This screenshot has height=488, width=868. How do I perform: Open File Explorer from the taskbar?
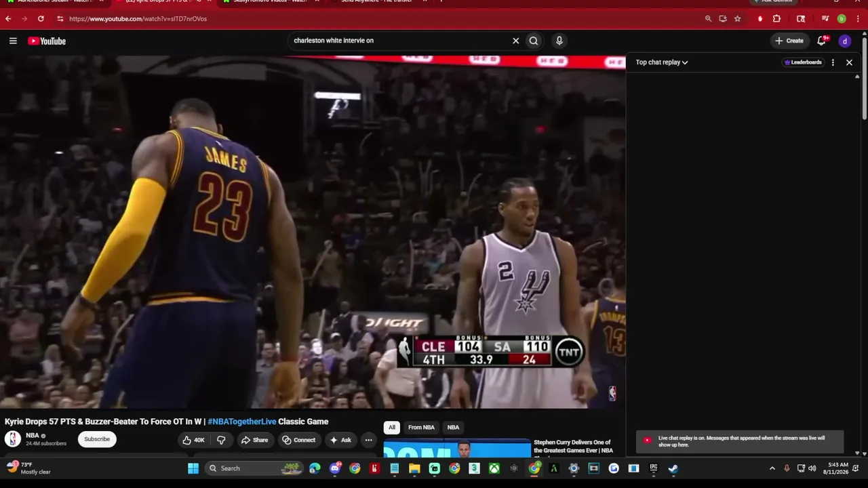tap(414, 468)
